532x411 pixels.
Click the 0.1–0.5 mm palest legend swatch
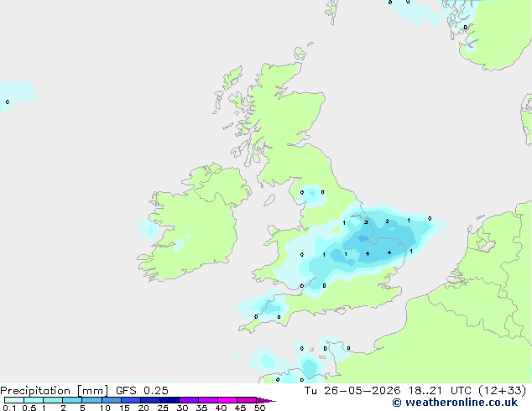(14, 400)
